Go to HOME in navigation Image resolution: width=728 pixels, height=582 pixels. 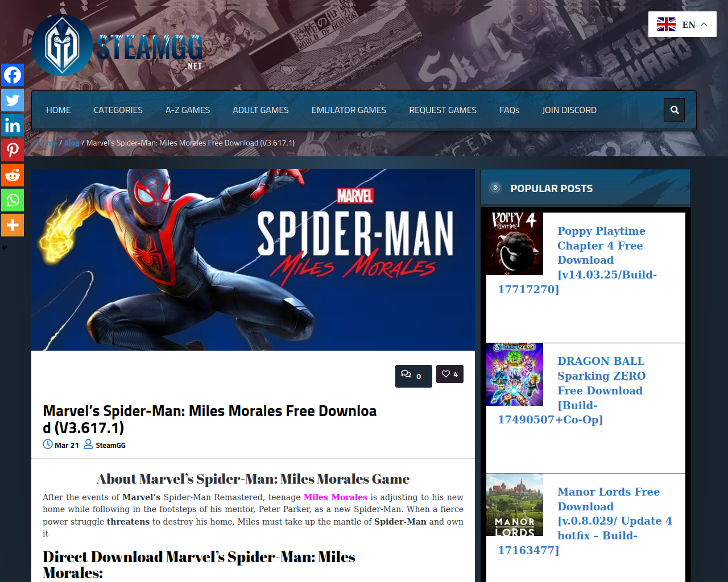click(59, 110)
